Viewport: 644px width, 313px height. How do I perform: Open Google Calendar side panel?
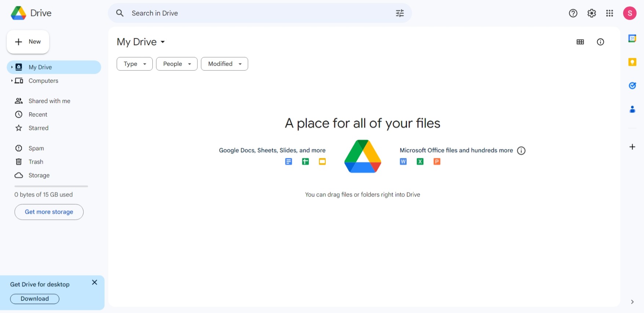tap(632, 38)
